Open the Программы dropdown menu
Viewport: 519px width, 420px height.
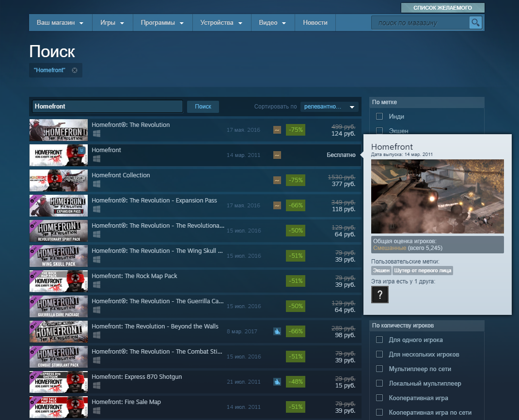click(162, 22)
